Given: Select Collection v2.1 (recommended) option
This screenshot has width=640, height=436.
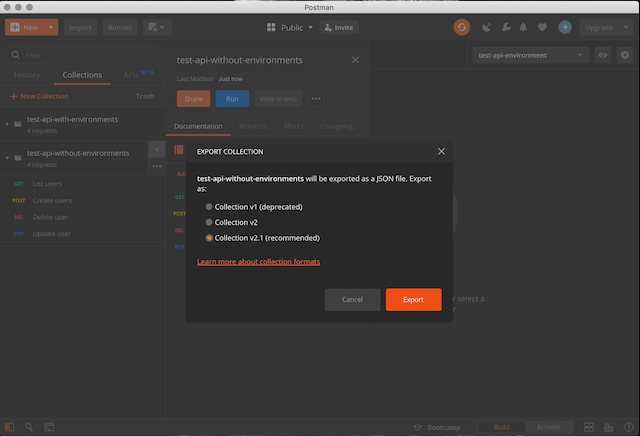Looking at the screenshot, I should [x=262, y=238].
